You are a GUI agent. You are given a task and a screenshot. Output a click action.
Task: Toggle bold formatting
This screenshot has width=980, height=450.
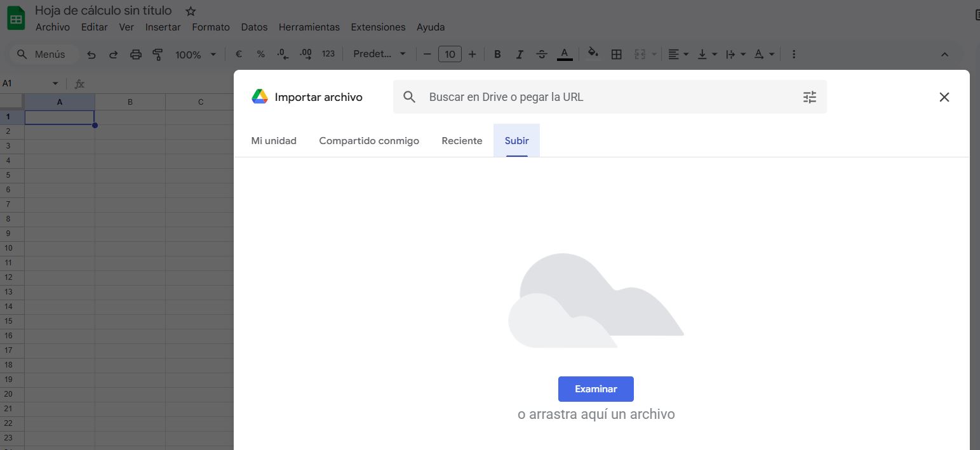(x=497, y=55)
